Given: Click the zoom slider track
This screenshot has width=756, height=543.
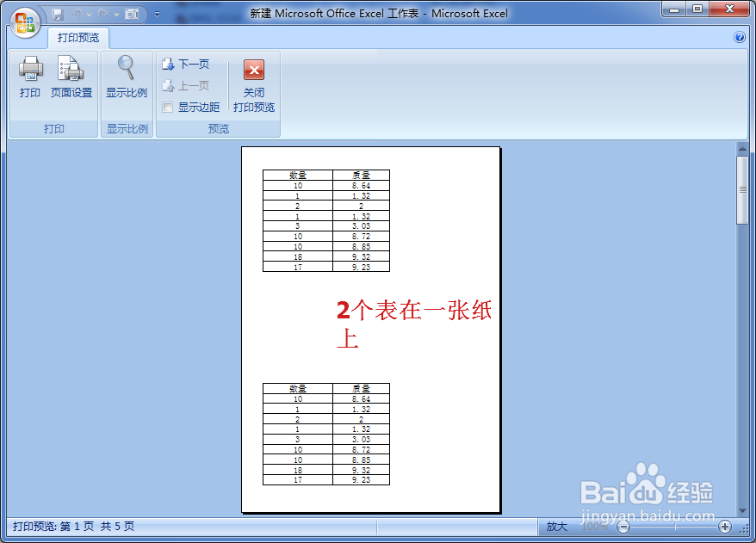Looking at the screenshot, I should pyautogui.click(x=674, y=527).
